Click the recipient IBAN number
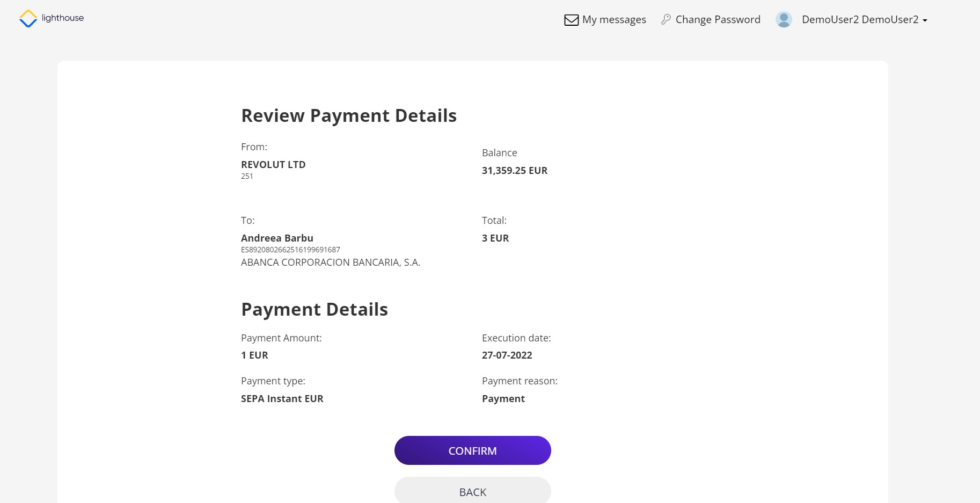This screenshot has height=503, width=980. pos(290,250)
